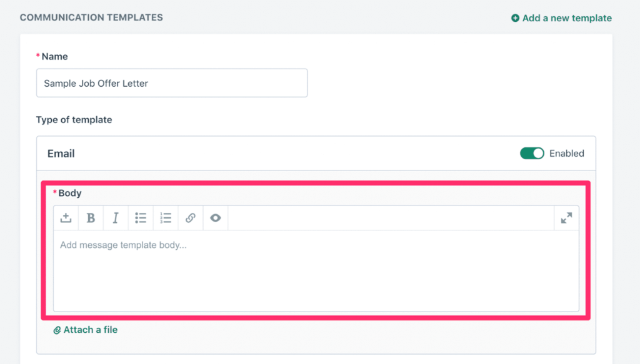
Task: Insert a hyperlink using link icon
Action: click(190, 218)
